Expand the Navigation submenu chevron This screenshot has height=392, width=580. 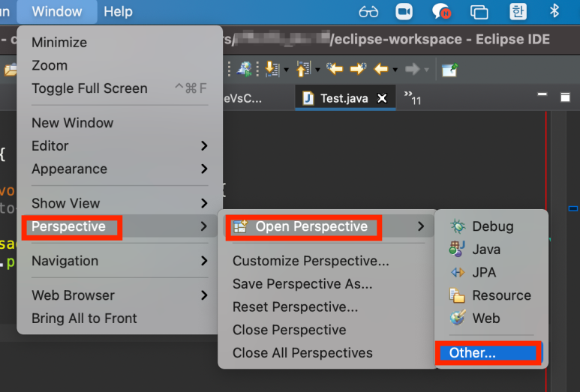click(x=204, y=261)
